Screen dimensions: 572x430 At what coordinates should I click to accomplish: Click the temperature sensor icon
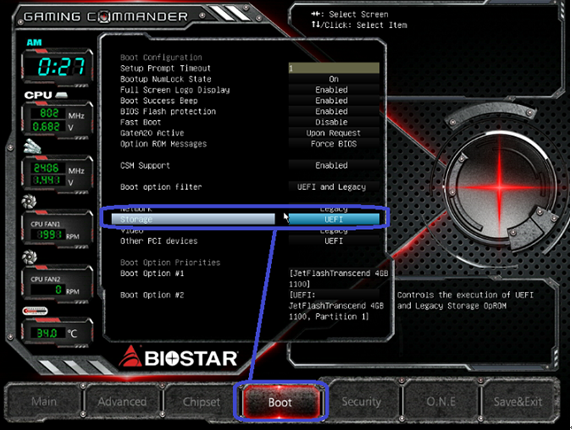[35, 311]
